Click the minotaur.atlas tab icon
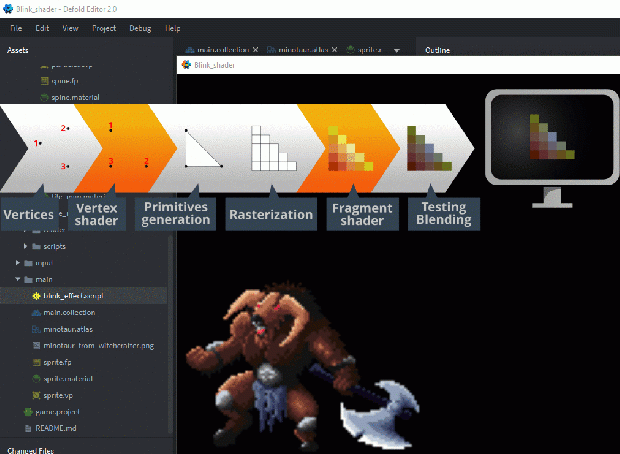This screenshot has width=620, height=454. click(x=271, y=50)
